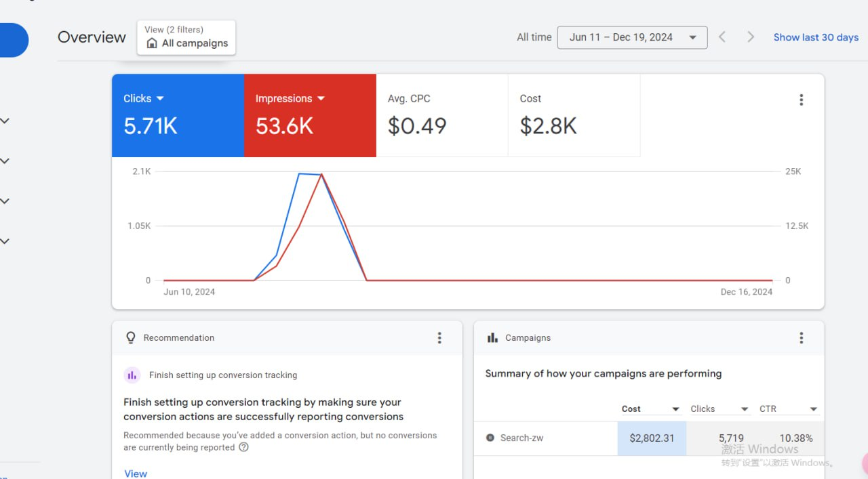Select the Avg. CPC scorecard tile
The height and width of the screenshot is (479, 868).
click(442, 115)
